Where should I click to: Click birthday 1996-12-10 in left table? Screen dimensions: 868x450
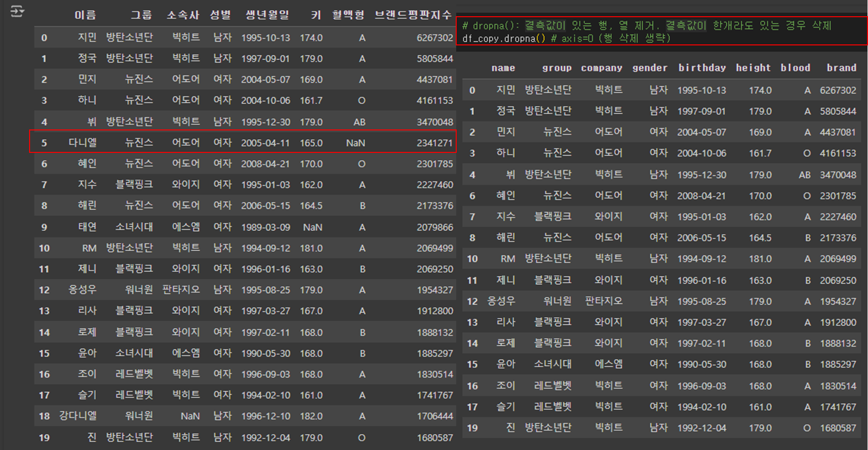click(265, 416)
